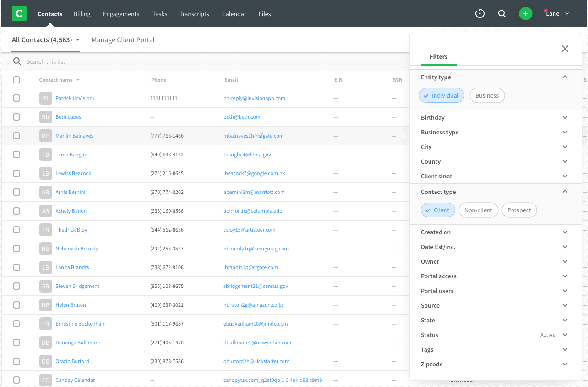Image resolution: width=588 pixels, height=387 pixels.
Task: Open contact Lanita Brandts
Action: pyautogui.click(x=72, y=267)
